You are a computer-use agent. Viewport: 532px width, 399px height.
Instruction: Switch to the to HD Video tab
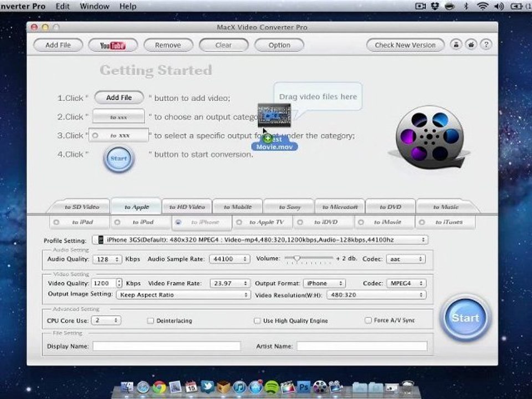pyautogui.click(x=187, y=207)
